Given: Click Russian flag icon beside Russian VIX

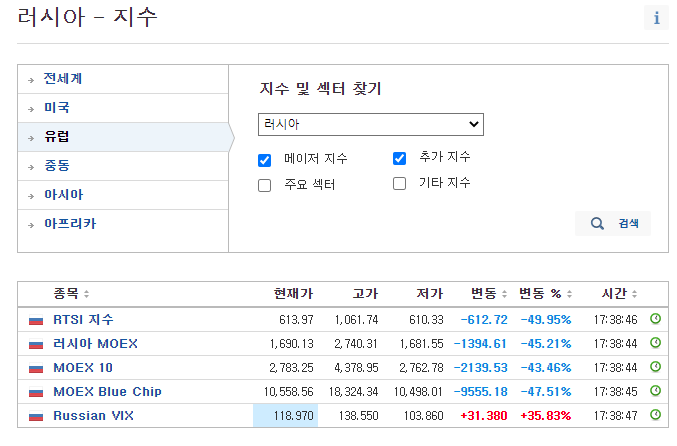Looking at the screenshot, I should (x=36, y=416).
